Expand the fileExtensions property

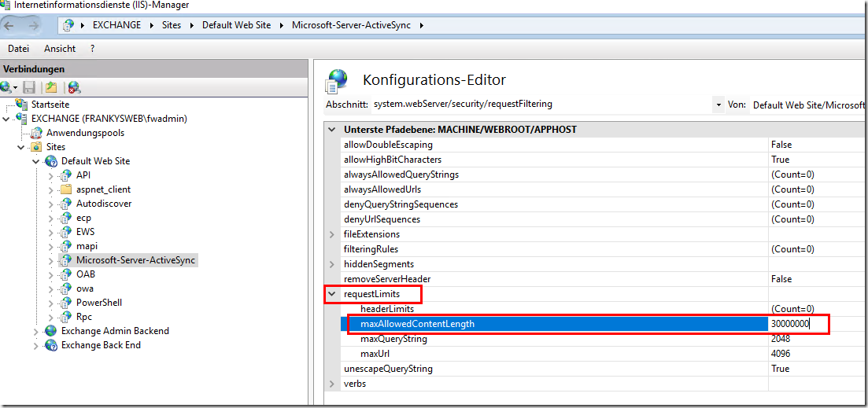[331, 234]
